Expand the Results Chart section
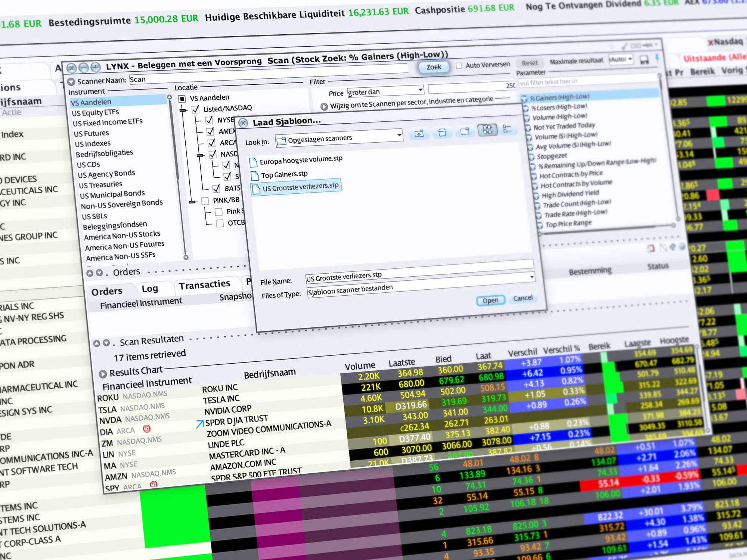This screenshot has height=560, width=747. 103,374
